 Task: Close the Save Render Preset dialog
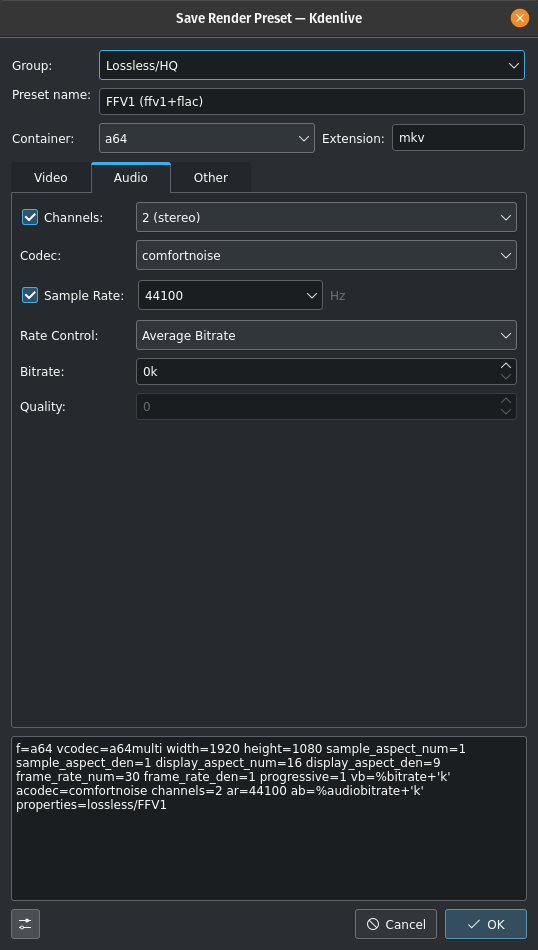[519, 18]
